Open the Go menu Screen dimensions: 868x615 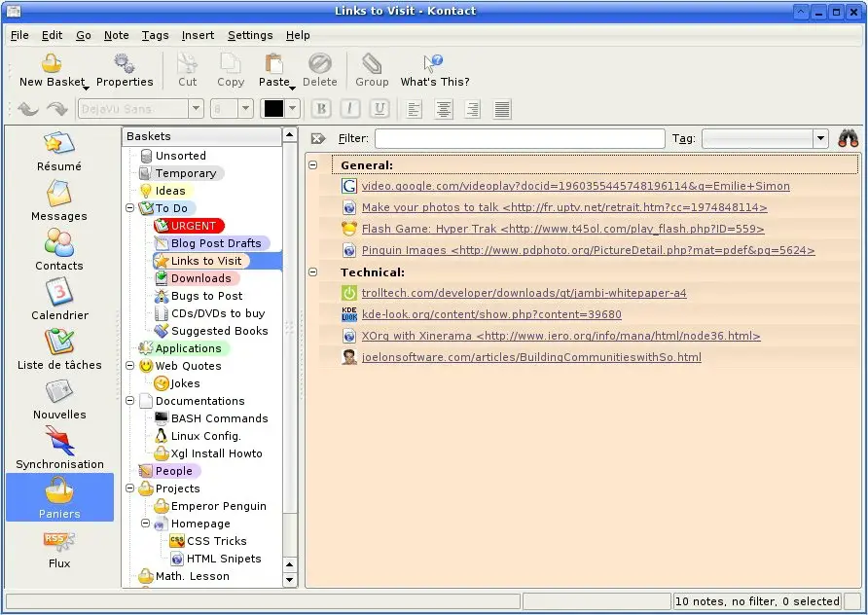[84, 35]
